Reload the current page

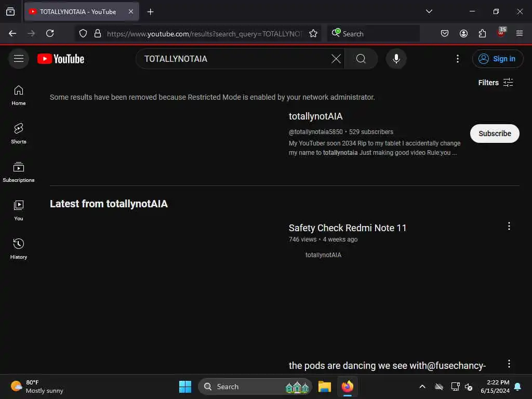[x=50, y=33]
